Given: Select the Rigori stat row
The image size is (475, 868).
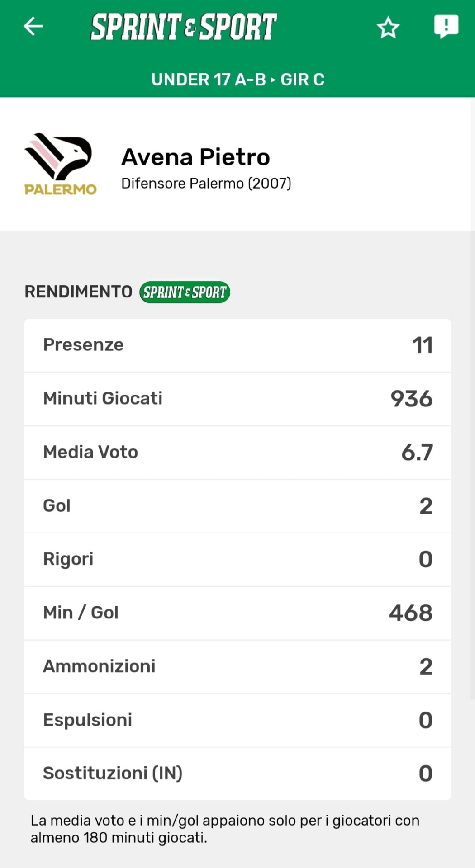Looking at the screenshot, I should coord(237,559).
